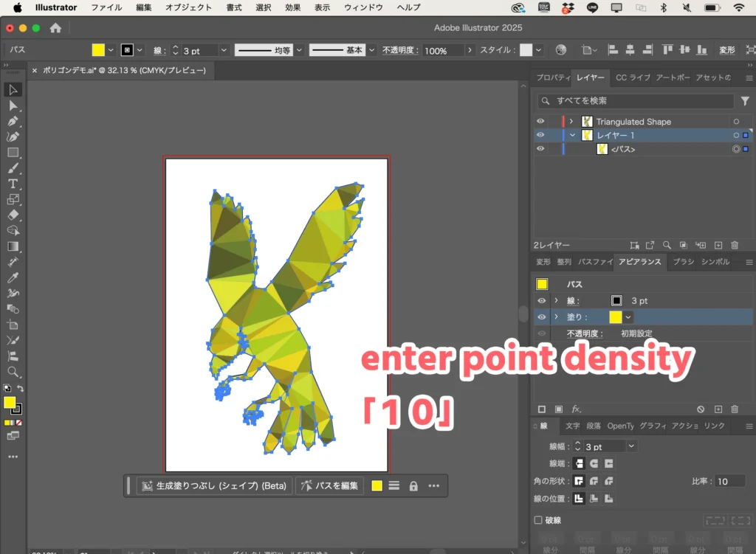Expand the Triangulated Shape layer
The width and height of the screenshot is (756, 554).
(x=571, y=122)
